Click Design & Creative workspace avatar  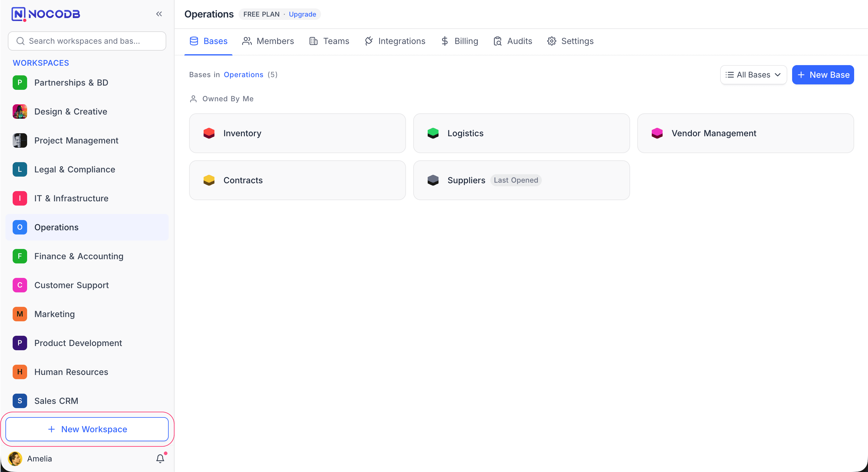(x=20, y=112)
